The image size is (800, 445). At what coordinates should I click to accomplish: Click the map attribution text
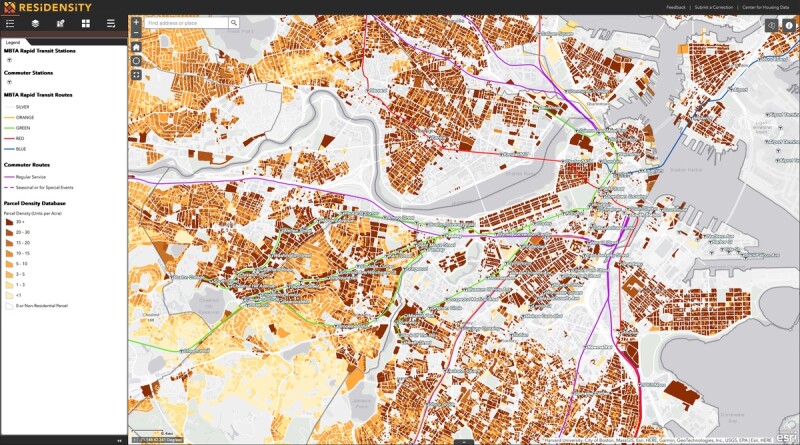pos(658,440)
